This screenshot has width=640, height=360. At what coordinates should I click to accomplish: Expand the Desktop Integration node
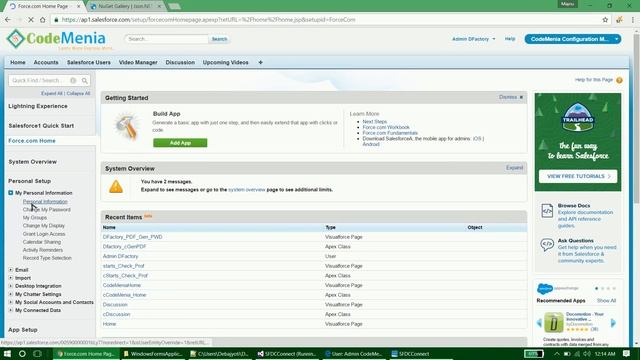[11, 286]
